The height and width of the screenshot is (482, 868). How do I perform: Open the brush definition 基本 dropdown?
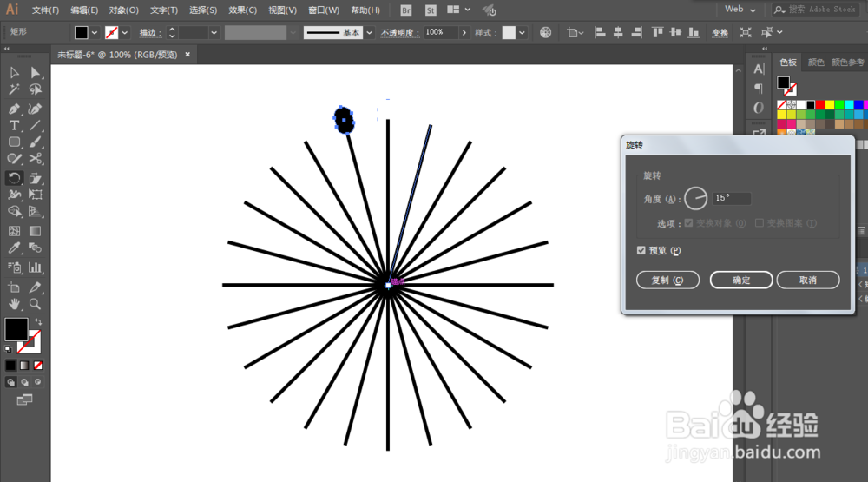click(369, 33)
